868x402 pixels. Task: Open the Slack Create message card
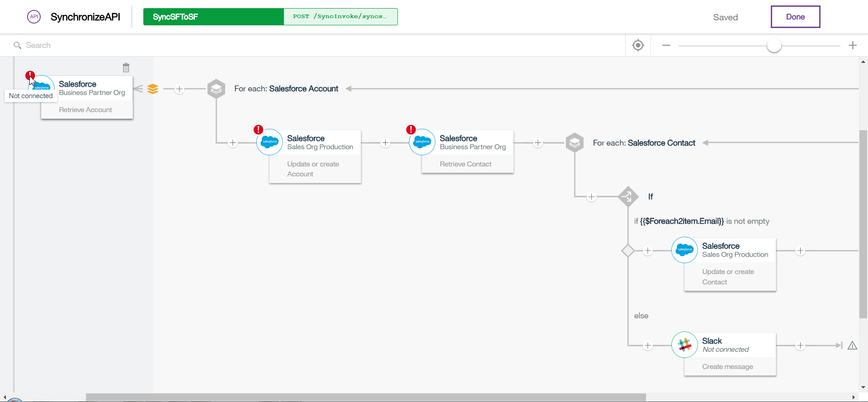[730, 354]
